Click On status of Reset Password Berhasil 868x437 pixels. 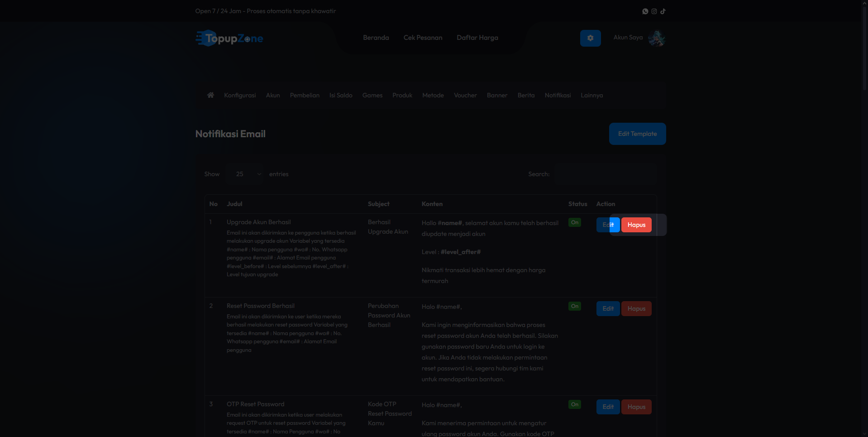(575, 306)
